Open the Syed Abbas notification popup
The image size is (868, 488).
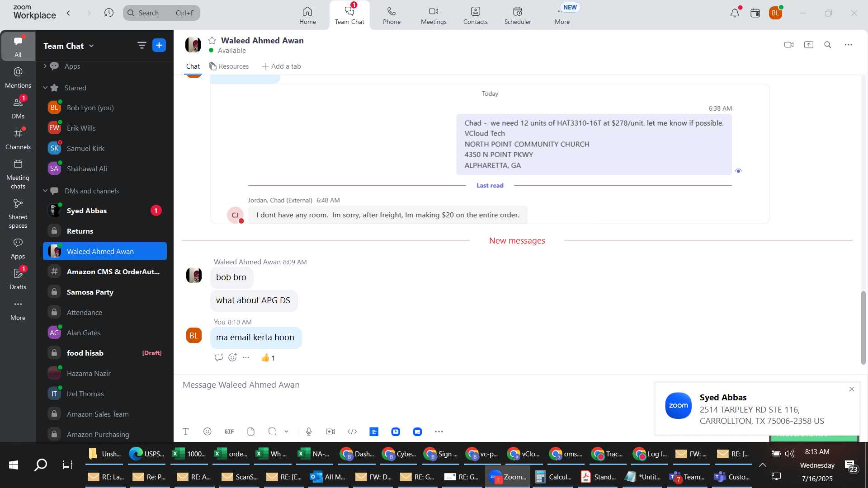(757, 408)
